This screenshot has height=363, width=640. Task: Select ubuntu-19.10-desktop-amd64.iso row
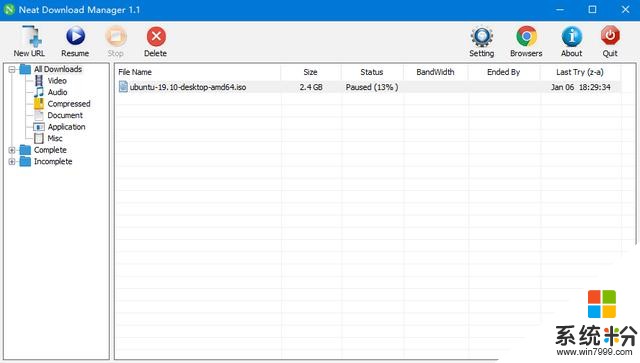coord(369,87)
